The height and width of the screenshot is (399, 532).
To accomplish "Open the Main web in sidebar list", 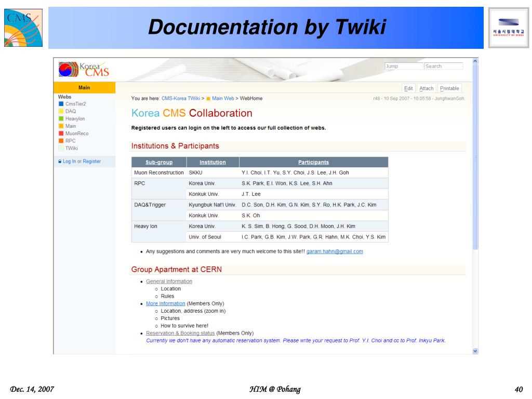I will click(x=71, y=126).
